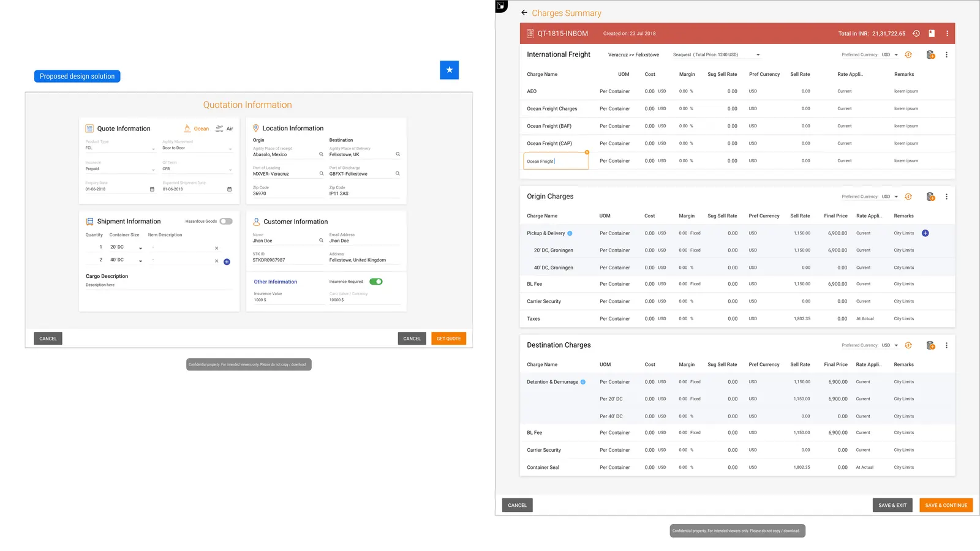
Task: Open the Enquiry Date calendar picker
Action: coord(152,189)
